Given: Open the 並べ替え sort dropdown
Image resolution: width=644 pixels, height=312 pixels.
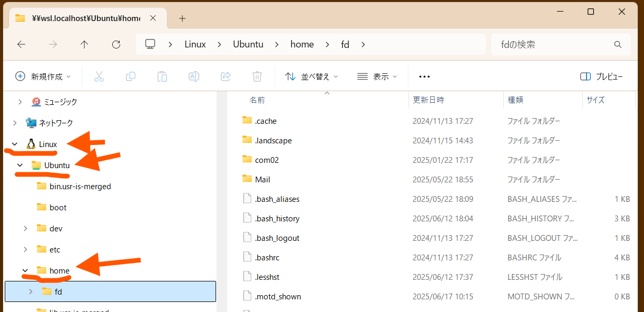Looking at the screenshot, I should pyautogui.click(x=311, y=76).
